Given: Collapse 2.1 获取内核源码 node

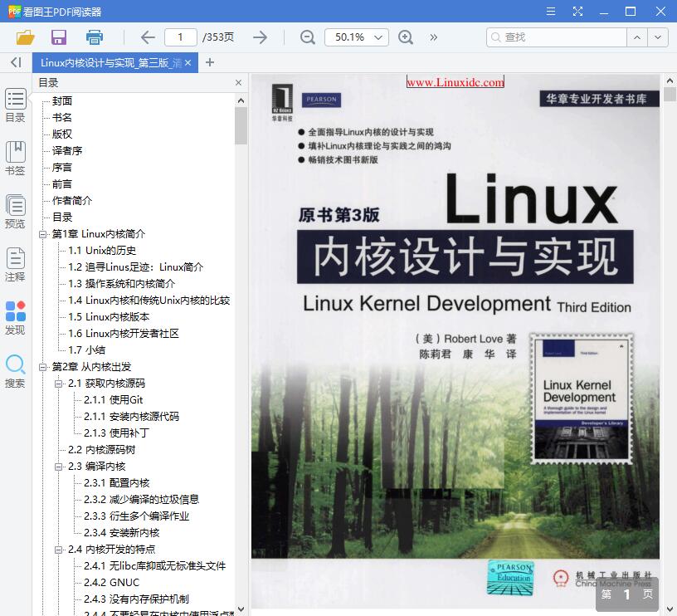Looking at the screenshot, I should point(58,384).
